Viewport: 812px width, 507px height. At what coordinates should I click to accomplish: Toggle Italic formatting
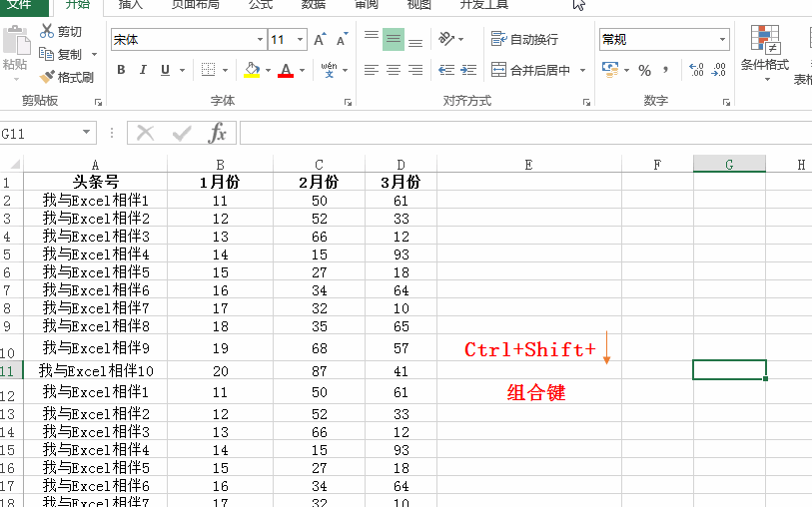coord(144,70)
